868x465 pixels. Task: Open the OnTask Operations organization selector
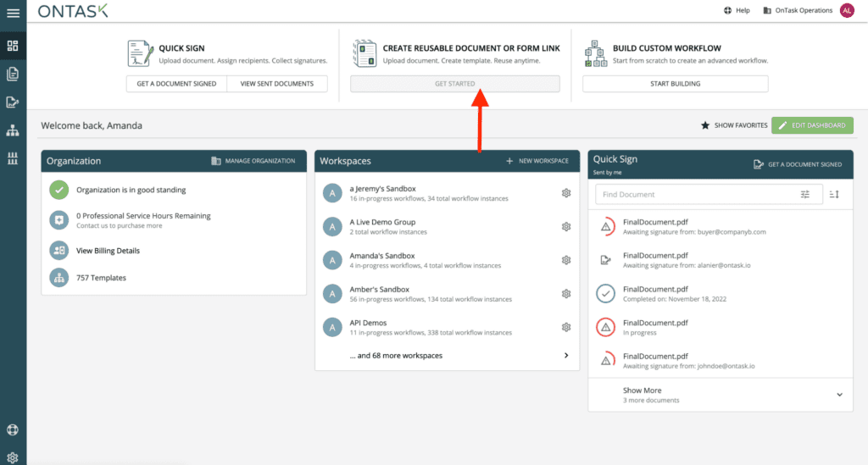point(798,10)
